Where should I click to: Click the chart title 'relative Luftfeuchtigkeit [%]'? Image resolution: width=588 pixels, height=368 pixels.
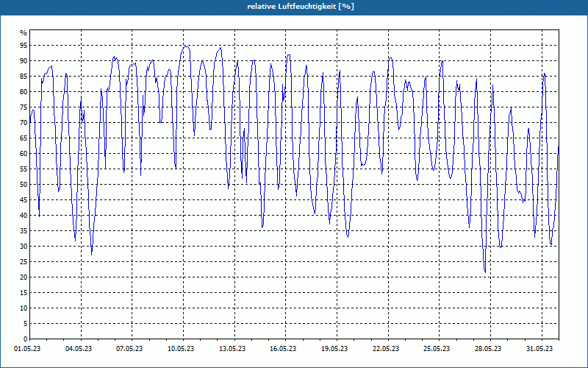[x=301, y=7]
